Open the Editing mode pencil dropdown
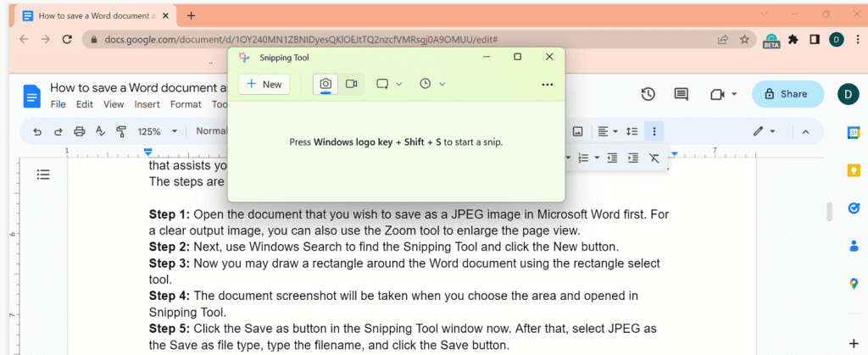Image resolution: width=868 pixels, height=355 pixels. 764,131
